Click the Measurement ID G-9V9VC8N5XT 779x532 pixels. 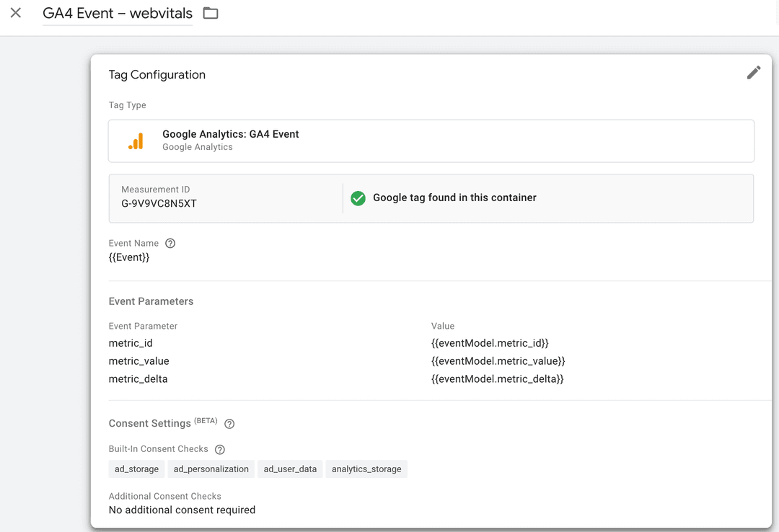[x=159, y=203]
